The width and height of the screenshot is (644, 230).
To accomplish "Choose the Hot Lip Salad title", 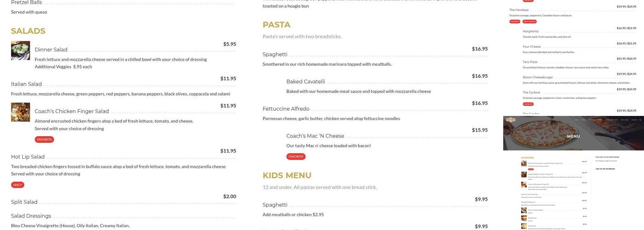I will (x=28, y=157).
